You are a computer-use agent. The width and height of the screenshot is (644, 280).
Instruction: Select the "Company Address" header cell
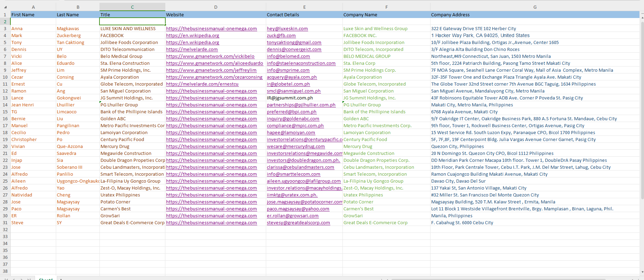[535, 15]
